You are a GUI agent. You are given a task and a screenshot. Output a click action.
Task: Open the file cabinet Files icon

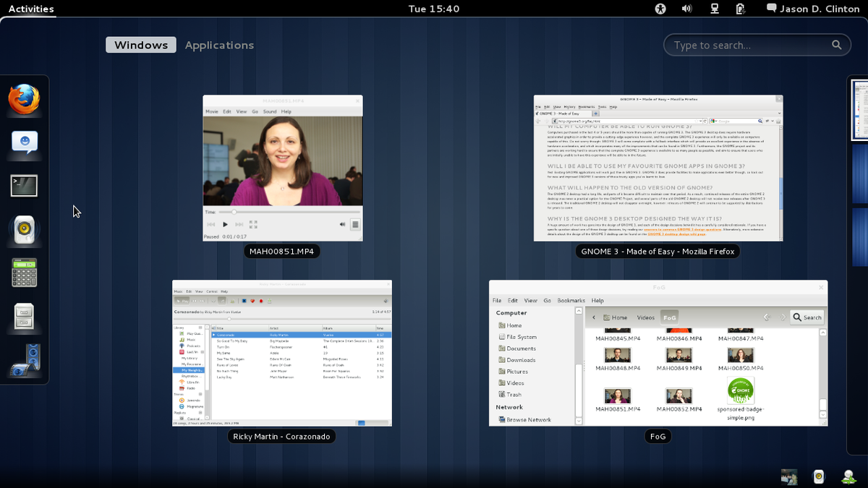pyautogui.click(x=25, y=316)
